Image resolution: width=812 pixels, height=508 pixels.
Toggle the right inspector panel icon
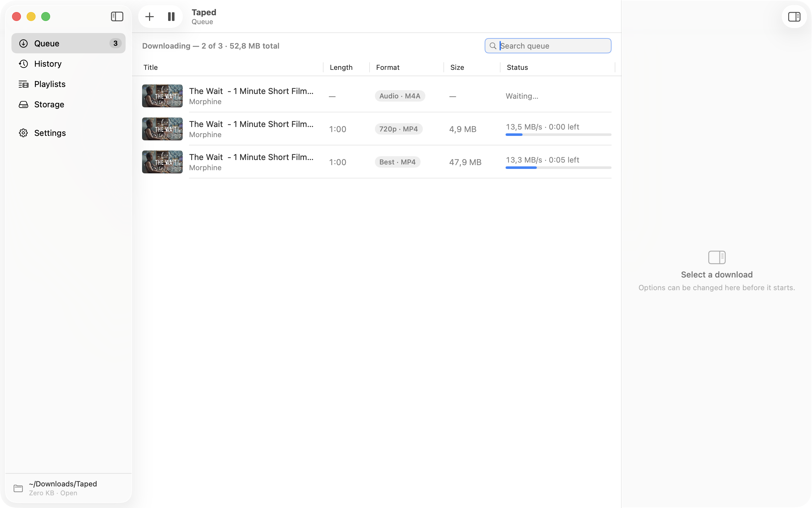(x=794, y=17)
